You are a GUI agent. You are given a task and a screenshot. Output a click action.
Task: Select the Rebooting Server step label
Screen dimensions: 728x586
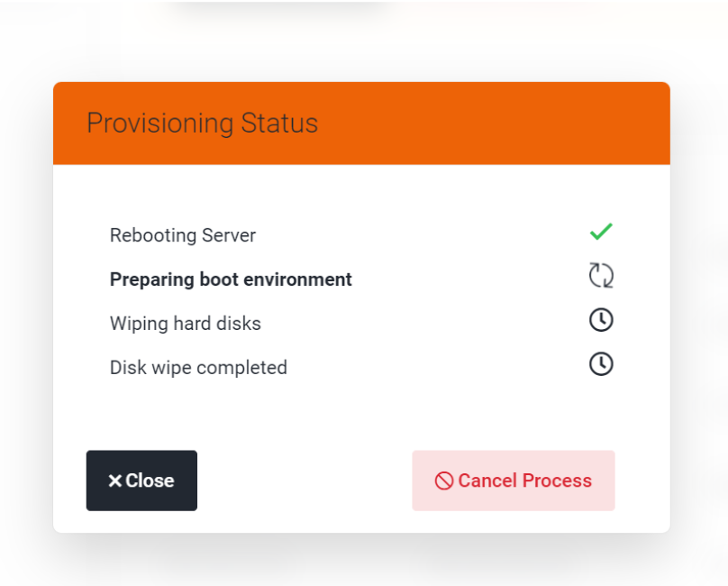pos(183,235)
